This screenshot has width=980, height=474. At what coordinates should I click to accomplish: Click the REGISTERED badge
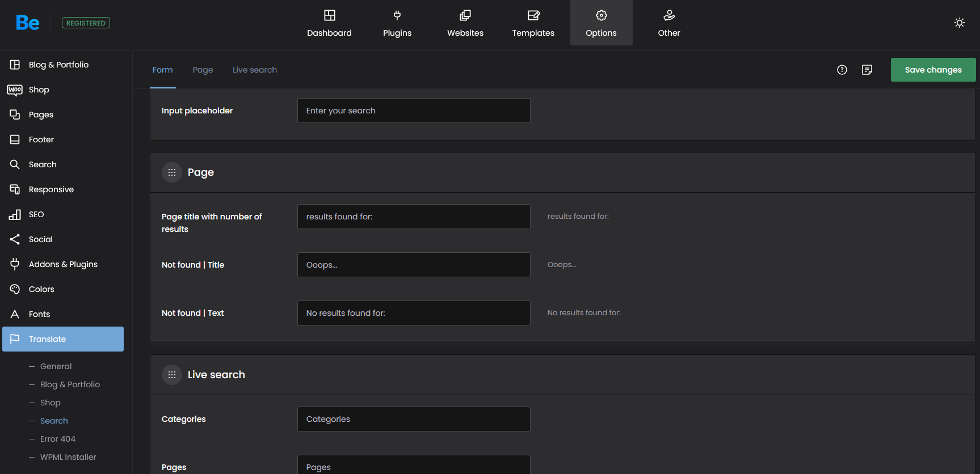pyautogui.click(x=86, y=23)
